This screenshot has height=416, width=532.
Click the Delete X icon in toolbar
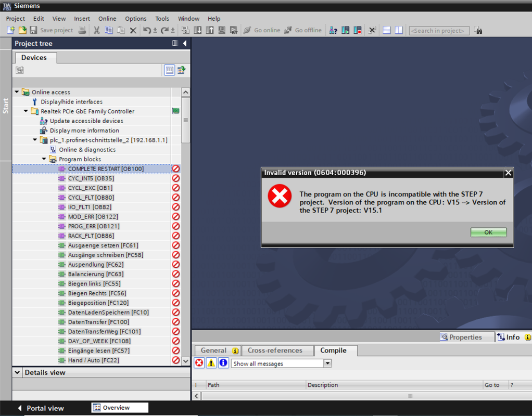(133, 31)
